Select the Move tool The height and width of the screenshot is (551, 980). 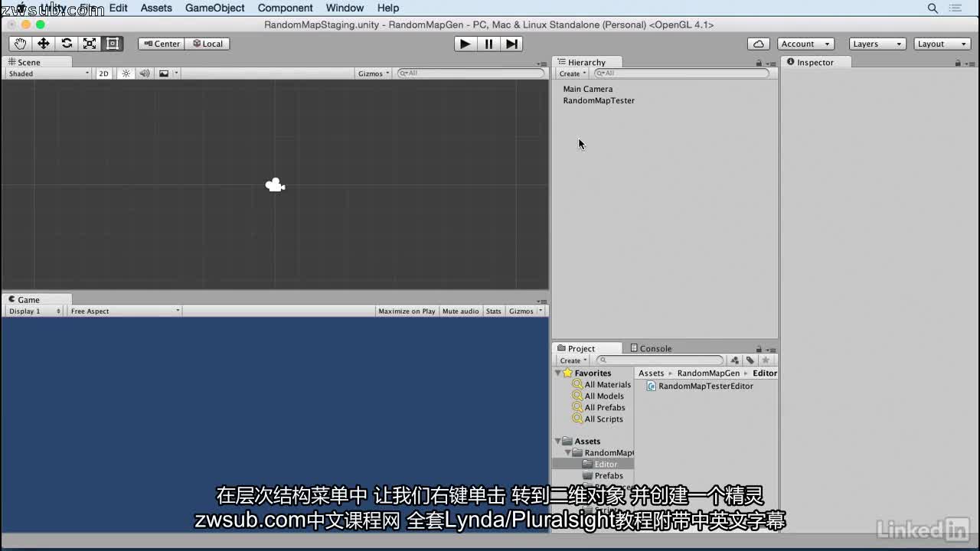point(43,44)
